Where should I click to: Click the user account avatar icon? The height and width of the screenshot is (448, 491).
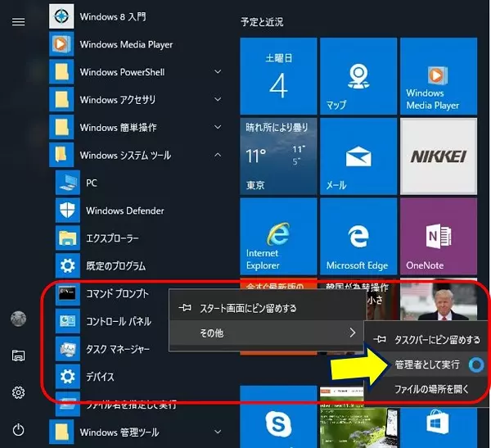18,319
